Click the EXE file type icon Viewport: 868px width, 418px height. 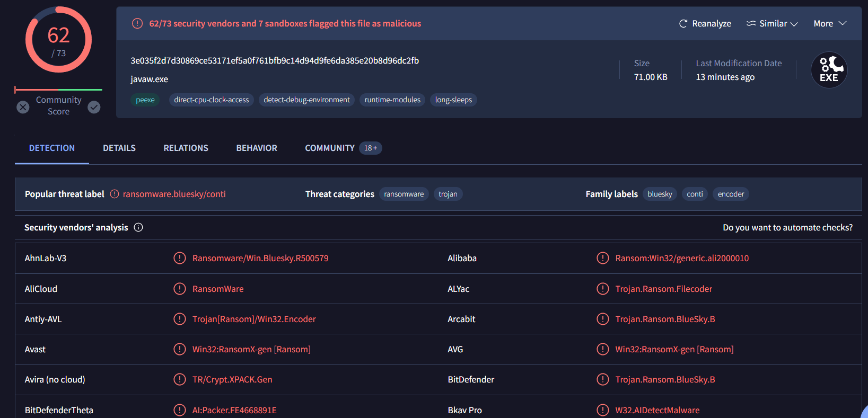829,70
